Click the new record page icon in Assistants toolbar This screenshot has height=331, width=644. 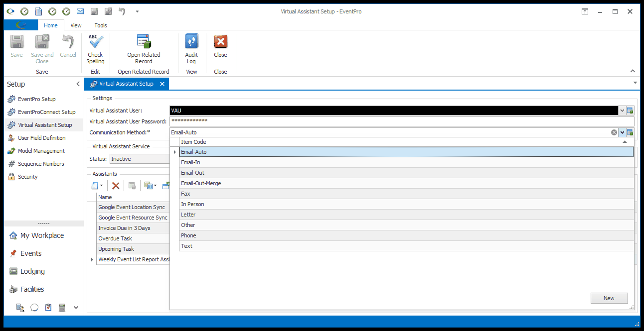95,186
